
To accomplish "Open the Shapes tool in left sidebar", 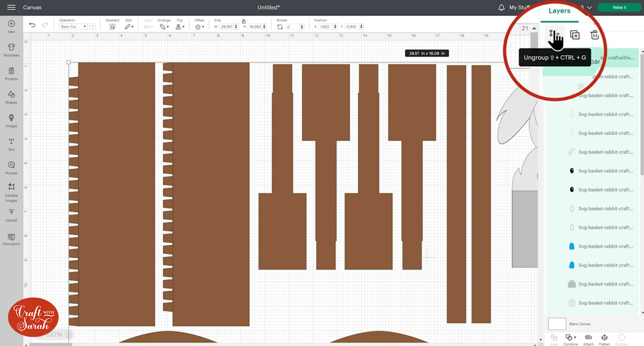I will pyautogui.click(x=11, y=97).
